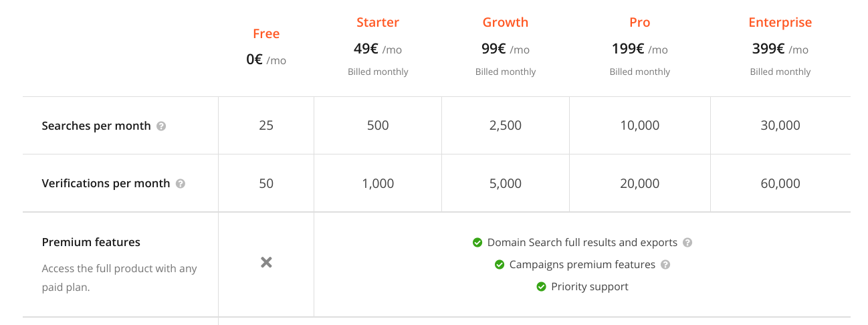
Task: Click the Verifications per month label
Action: click(x=106, y=184)
